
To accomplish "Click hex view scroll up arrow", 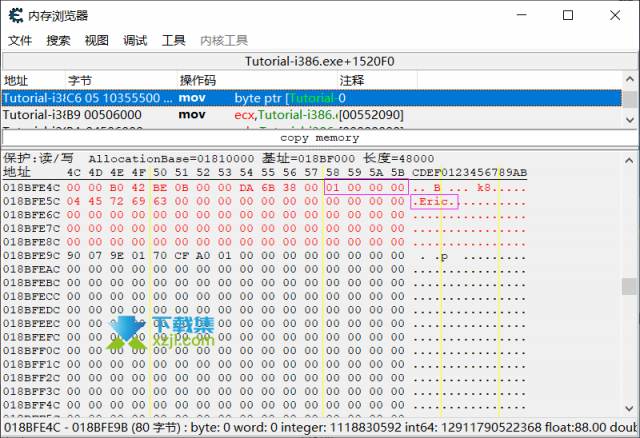I will coord(629,160).
